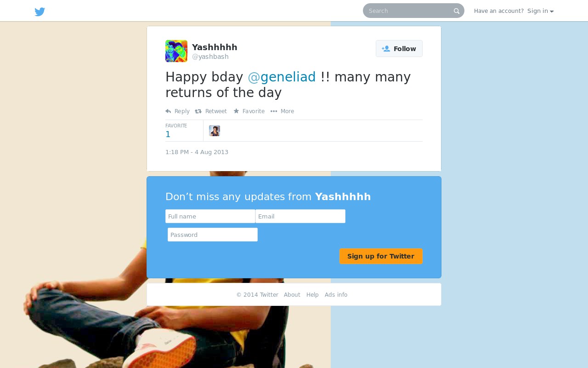Click the Retweet icon
This screenshot has height=368, width=588.
[198, 111]
